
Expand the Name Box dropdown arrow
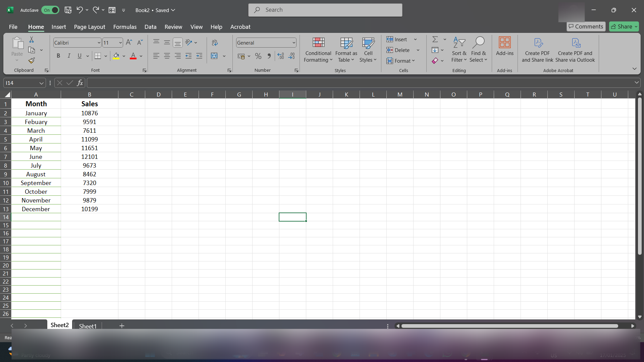click(41, 83)
